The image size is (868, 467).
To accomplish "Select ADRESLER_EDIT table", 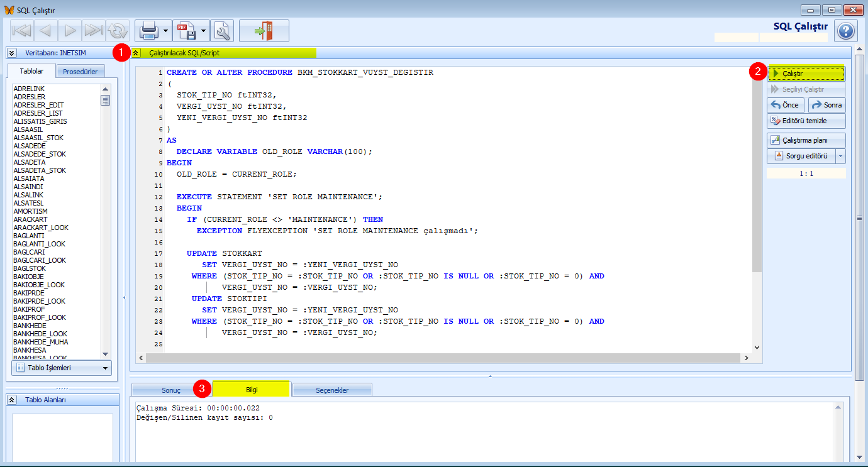I will [38, 105].
